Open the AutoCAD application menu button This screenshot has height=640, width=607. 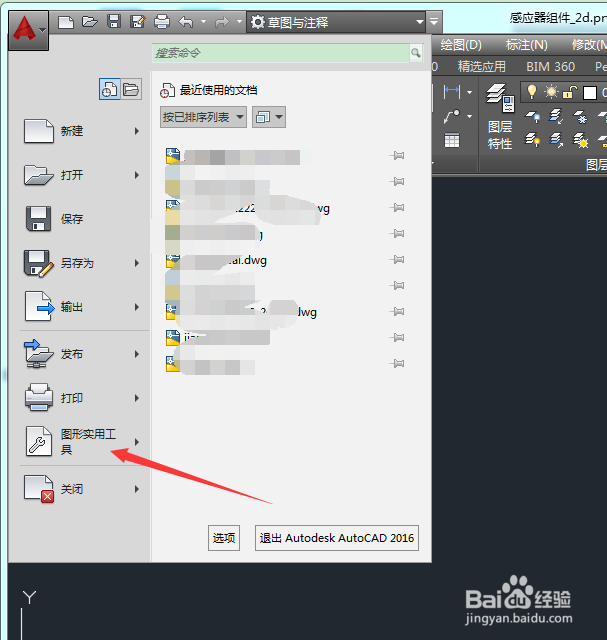pyautogui.click(x=28, y=31)
